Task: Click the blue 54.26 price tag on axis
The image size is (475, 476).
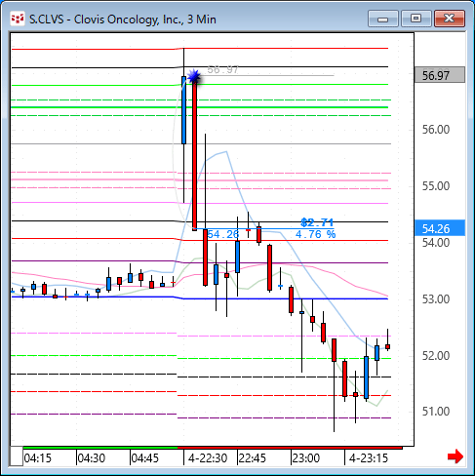Action: tap(440, 228)
